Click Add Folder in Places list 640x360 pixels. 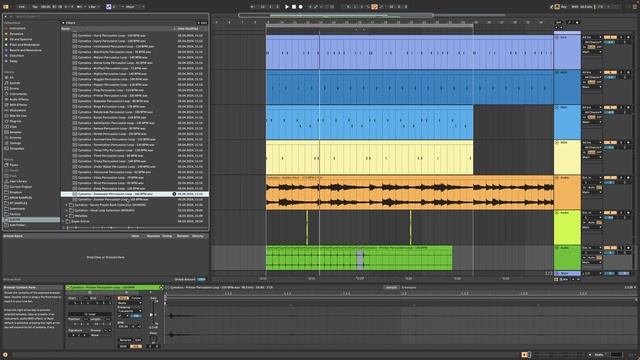(x=18, y=225)
